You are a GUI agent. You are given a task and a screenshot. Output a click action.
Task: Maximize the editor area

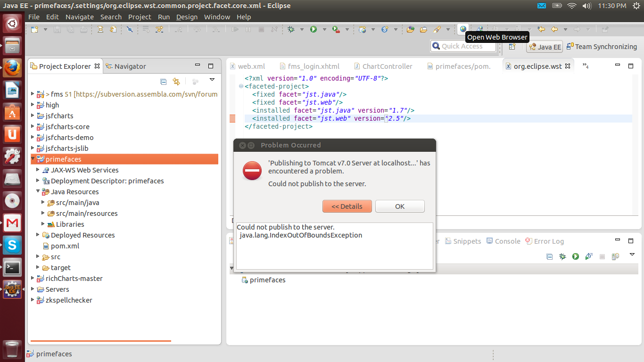pos(631,66)
